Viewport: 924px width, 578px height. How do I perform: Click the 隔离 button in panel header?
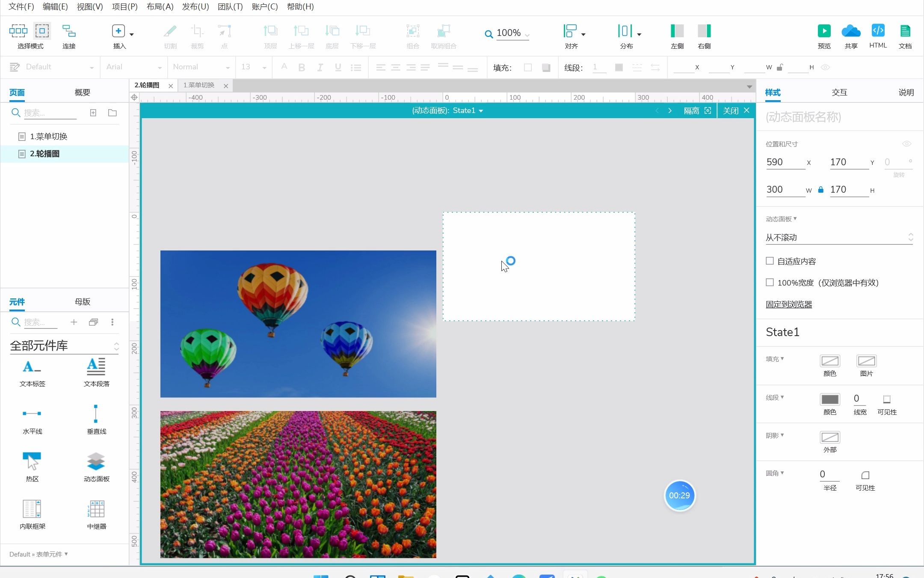(691, 111)
